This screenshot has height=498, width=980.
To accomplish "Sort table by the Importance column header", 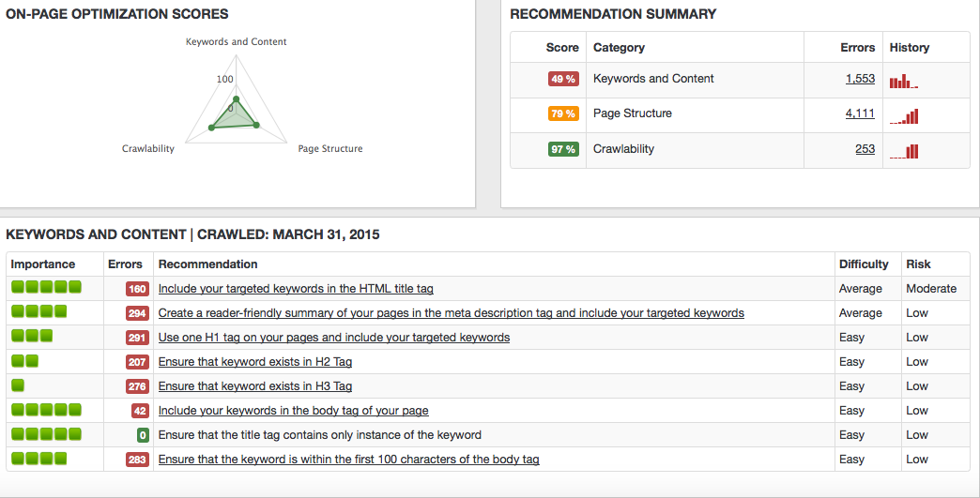I will [42, 264].
